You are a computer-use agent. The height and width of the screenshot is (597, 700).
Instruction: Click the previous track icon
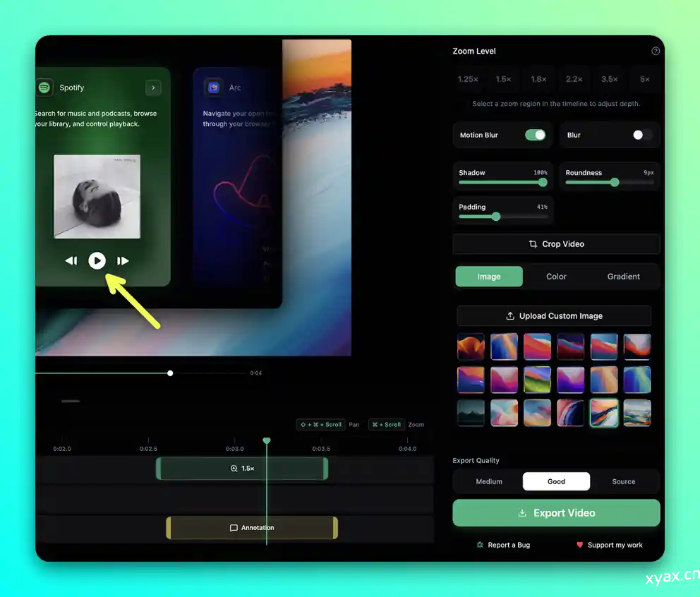[71, 261]
